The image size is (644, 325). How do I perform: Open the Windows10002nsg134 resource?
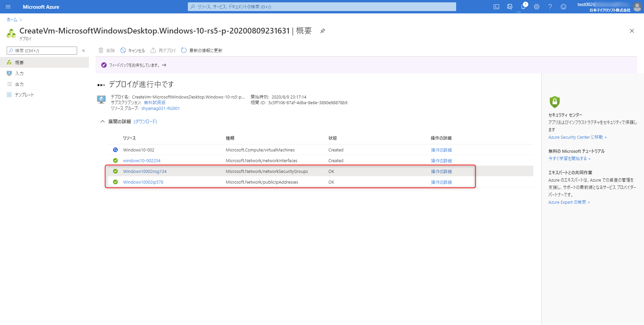tap(145, 172)
